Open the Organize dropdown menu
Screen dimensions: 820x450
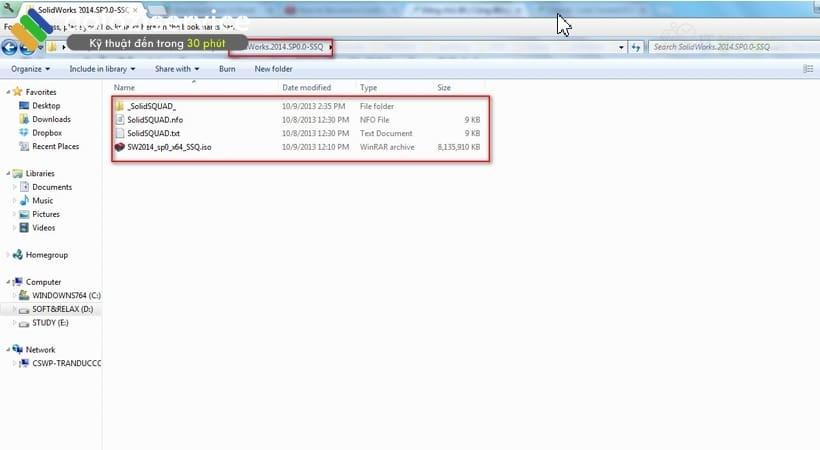[x=30, y=69]
